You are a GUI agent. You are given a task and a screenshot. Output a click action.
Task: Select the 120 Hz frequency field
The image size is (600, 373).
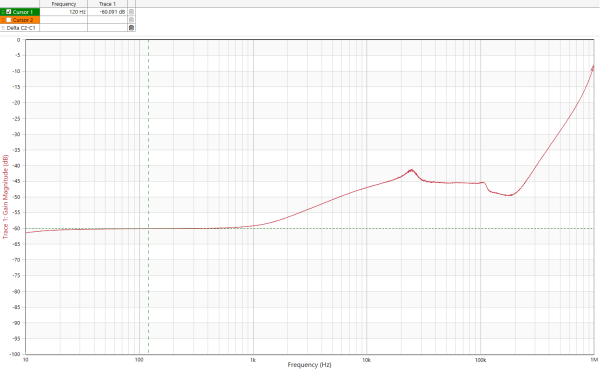(x=64, y=12)
